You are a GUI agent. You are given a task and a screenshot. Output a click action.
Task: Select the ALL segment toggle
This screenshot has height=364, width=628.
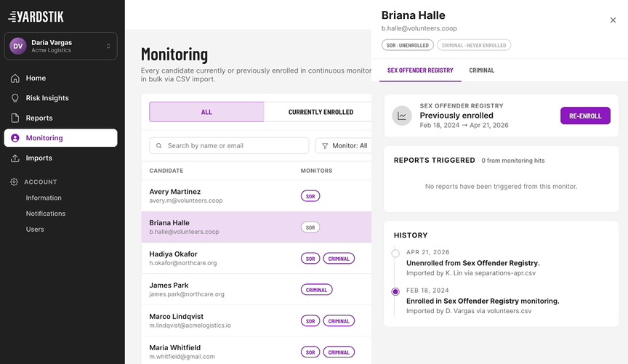coord(206,112)
